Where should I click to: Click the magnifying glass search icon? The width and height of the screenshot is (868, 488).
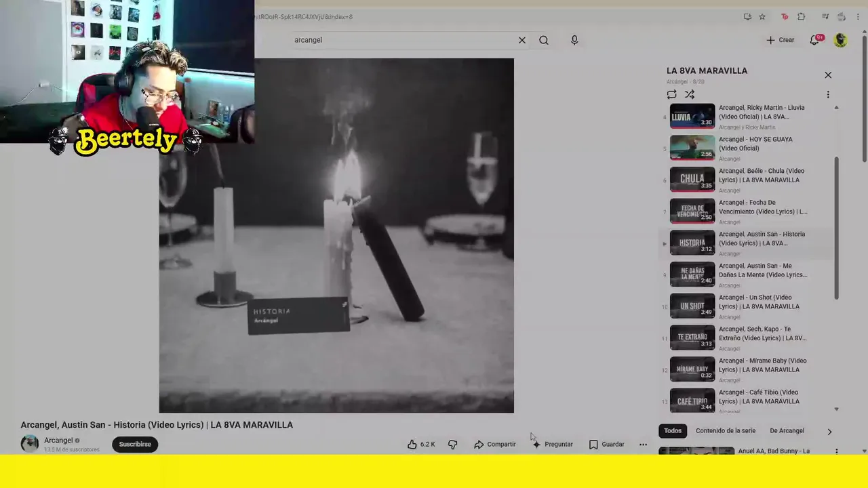(544, 40)
